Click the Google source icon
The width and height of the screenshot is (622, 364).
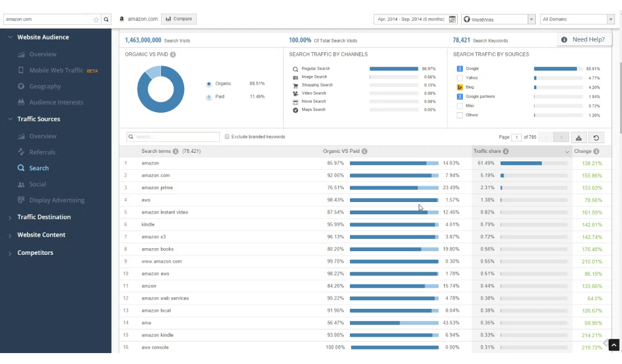460,69
